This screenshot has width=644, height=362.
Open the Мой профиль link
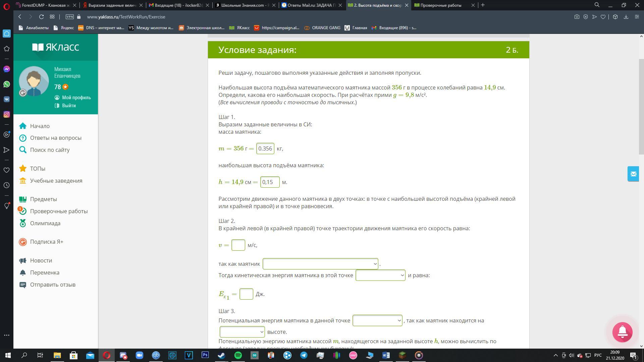coord(76,98)
